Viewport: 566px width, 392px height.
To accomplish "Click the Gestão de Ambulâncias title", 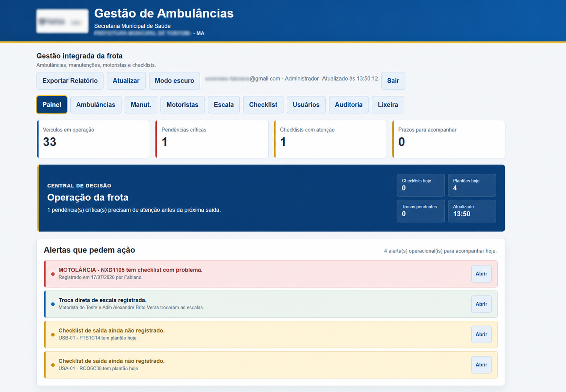I will (x=164, y=13).
